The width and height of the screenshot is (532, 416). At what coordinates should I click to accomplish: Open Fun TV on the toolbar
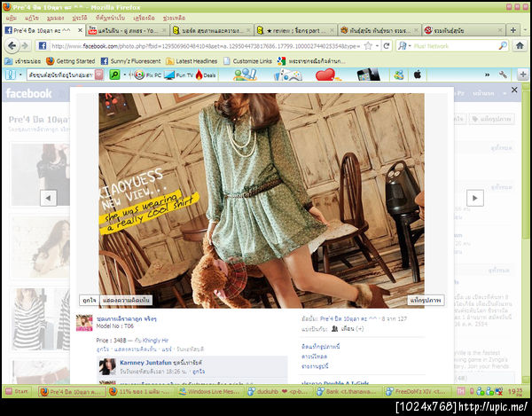coord(178,75)
